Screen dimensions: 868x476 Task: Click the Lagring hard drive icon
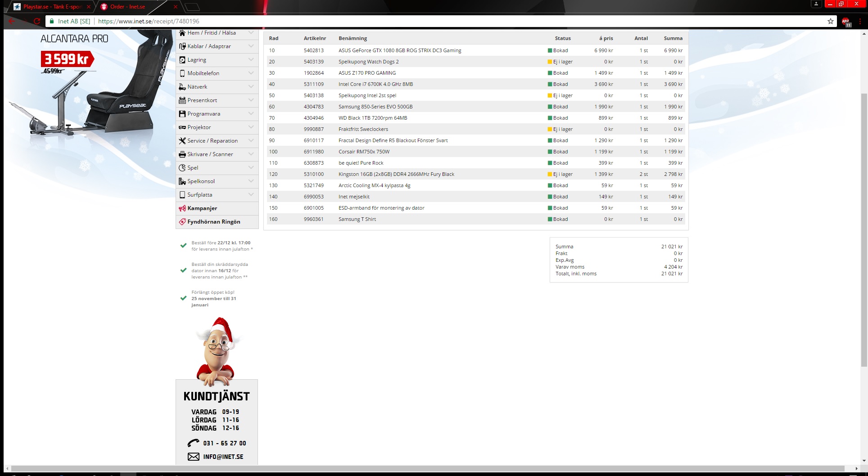[x=182, y=60]
